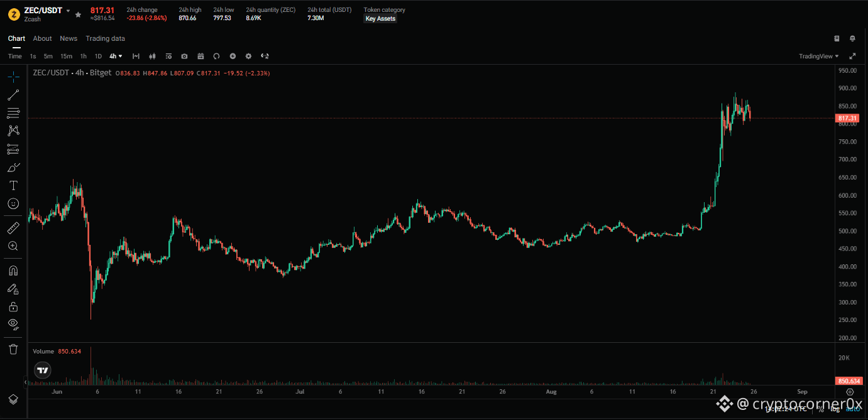
Task: Open chart scale settings hexagon icon
Action: pos(850,392)
